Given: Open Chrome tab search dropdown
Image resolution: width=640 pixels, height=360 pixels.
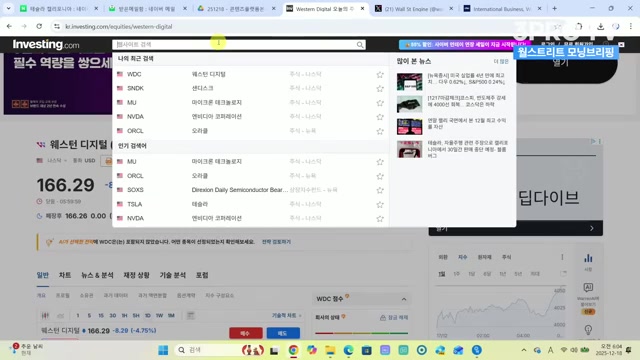Looking at the screenshot, I should pyautogui.click(x=8, y=8).
